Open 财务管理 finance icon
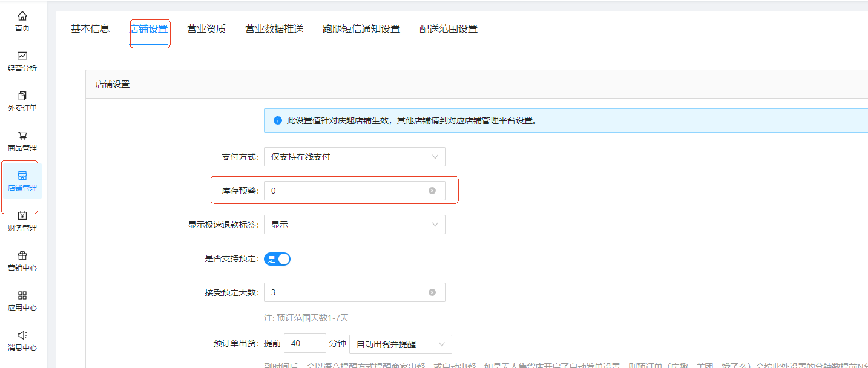This screenshot has width=868, height=368. tap(22, 216)
